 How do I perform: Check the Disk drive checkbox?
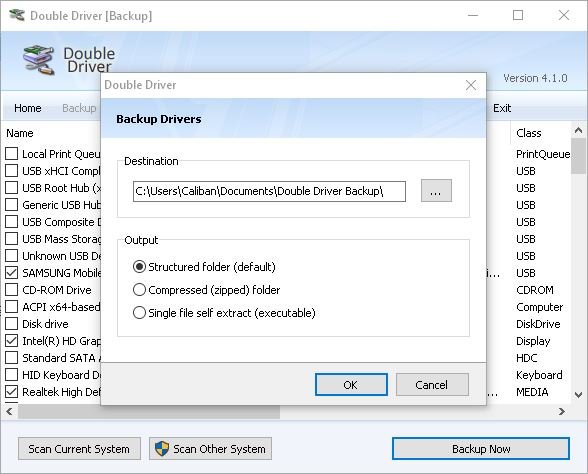click(12, 324)
